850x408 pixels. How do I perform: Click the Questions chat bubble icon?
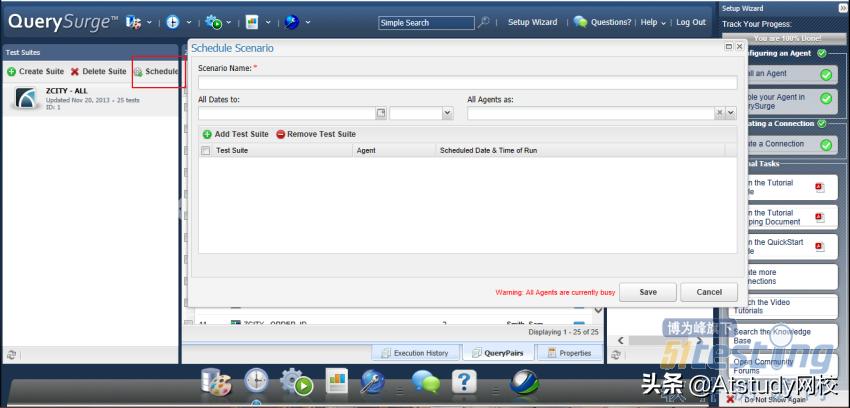[x=581, y=22]
